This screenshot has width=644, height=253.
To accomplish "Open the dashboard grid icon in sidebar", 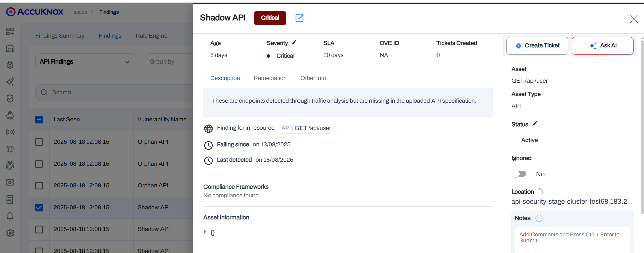I will click(x=10, y=31).
